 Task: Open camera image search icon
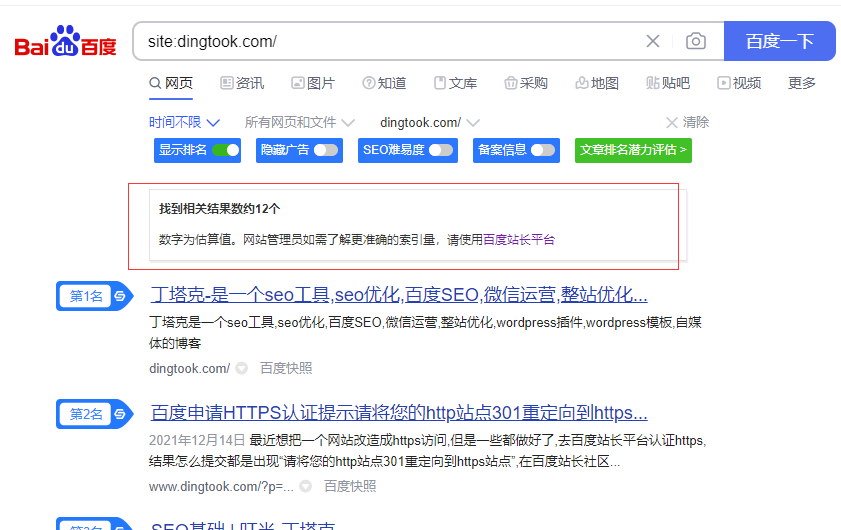[696, 41]
